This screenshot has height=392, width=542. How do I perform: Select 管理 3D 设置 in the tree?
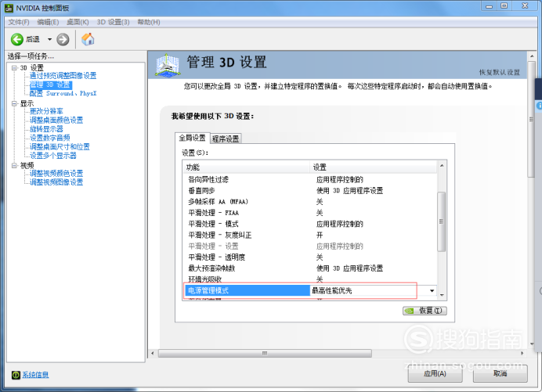[50, 85]
